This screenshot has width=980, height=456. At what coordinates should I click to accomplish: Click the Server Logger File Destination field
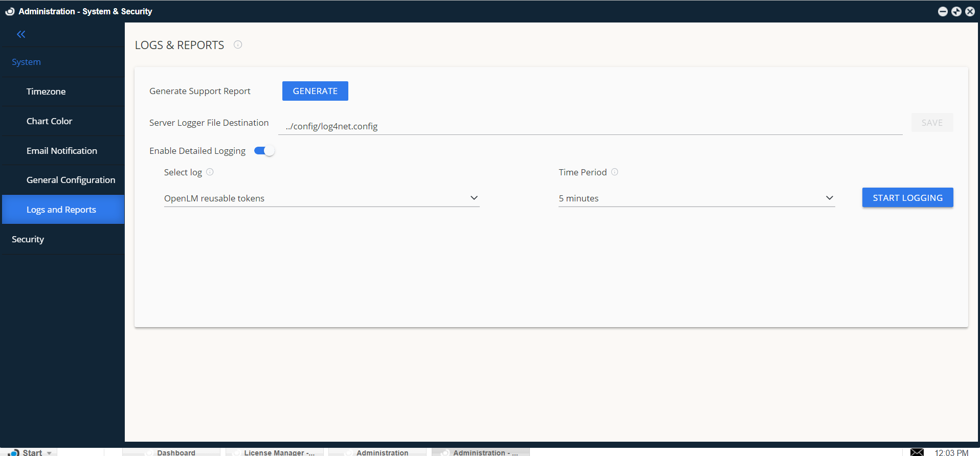pos(590,126)
